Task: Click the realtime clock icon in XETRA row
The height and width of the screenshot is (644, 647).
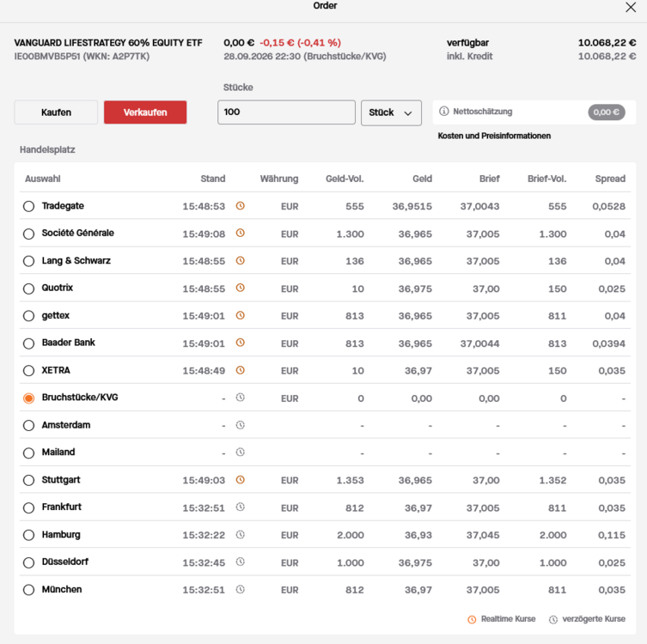Action: (240, 370)
